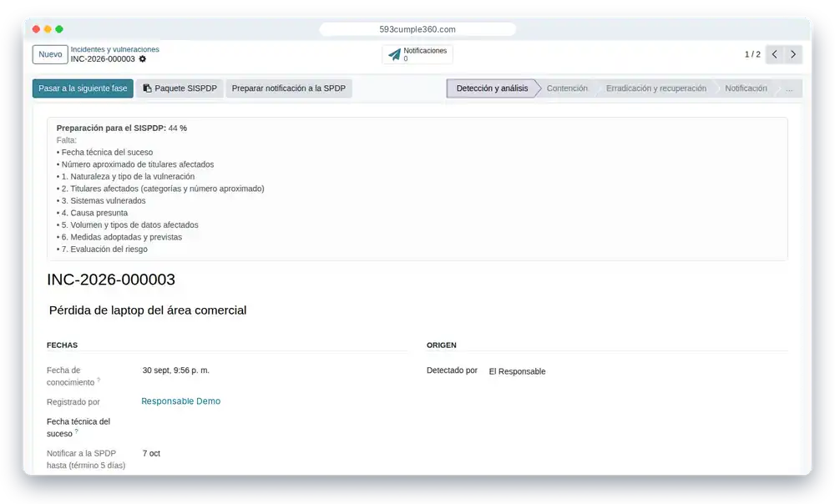This screenshot has width=835, height=504.
Task: Click the record counter 1 / 2
Action: point(752,54)
